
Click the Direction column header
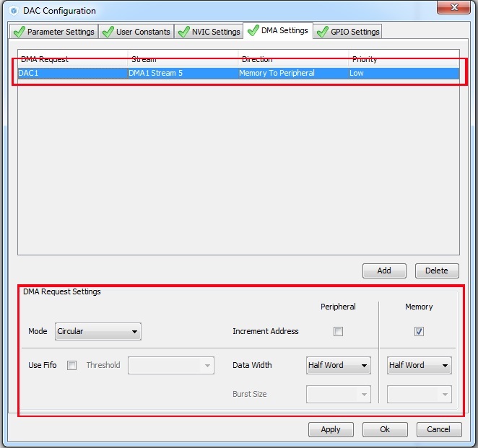[293, 59]
